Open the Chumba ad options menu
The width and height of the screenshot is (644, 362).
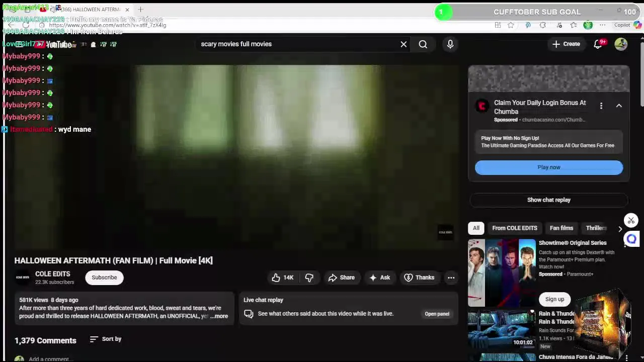click(x=601, y=106)
